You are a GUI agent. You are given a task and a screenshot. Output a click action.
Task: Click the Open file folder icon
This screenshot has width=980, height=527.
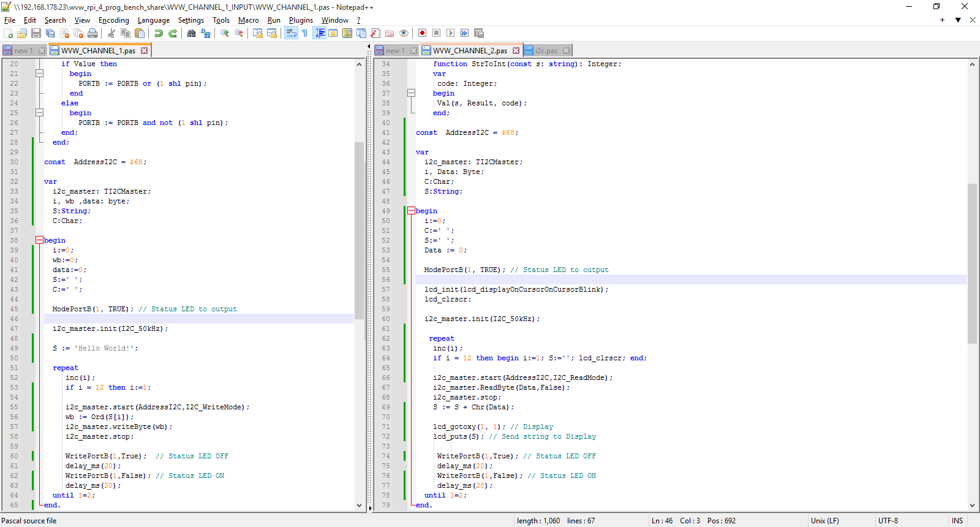click(23, 33)
